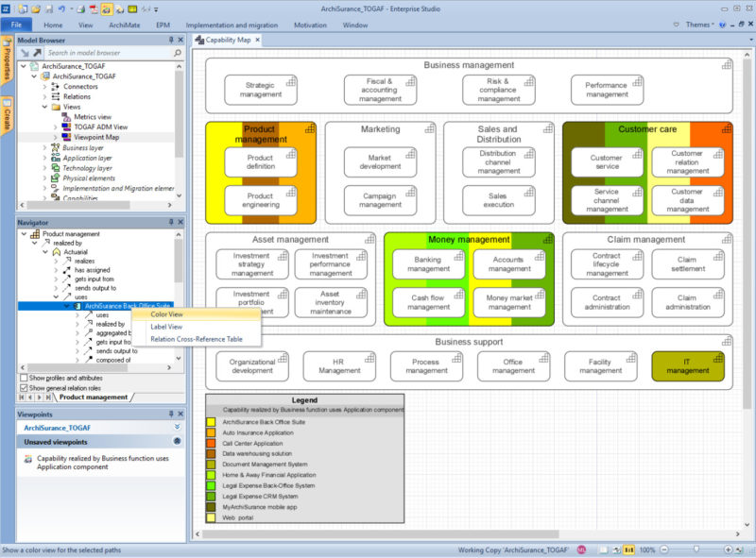Viewport: 756px width, 558px height.
Task: Open the Implementation and migration tab
Action: pos(232,25)
